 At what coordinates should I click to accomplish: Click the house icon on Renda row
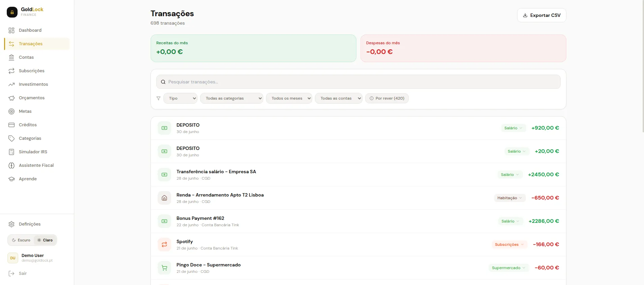click(x=164, y=198)
